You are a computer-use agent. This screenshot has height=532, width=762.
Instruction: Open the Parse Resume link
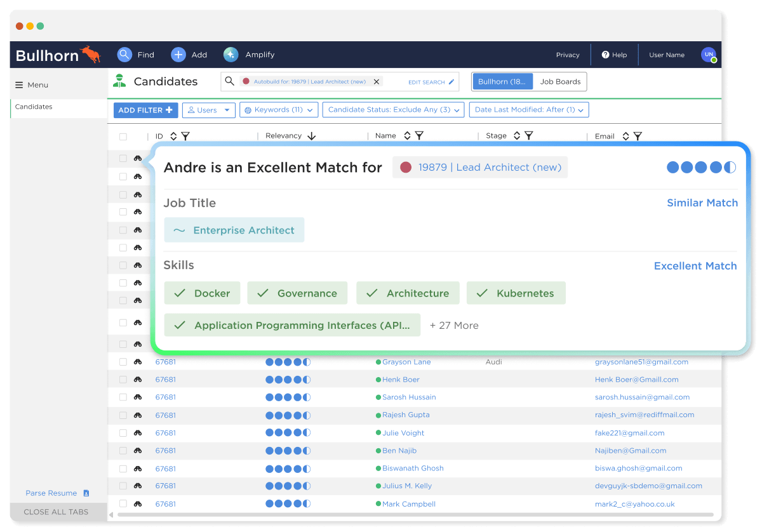51,493
